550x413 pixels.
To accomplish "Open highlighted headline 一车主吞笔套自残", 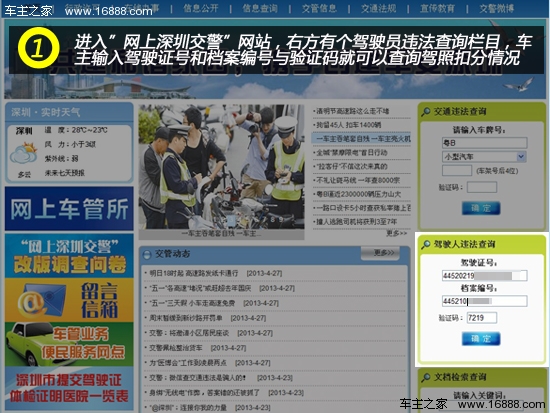I will 361,139.
